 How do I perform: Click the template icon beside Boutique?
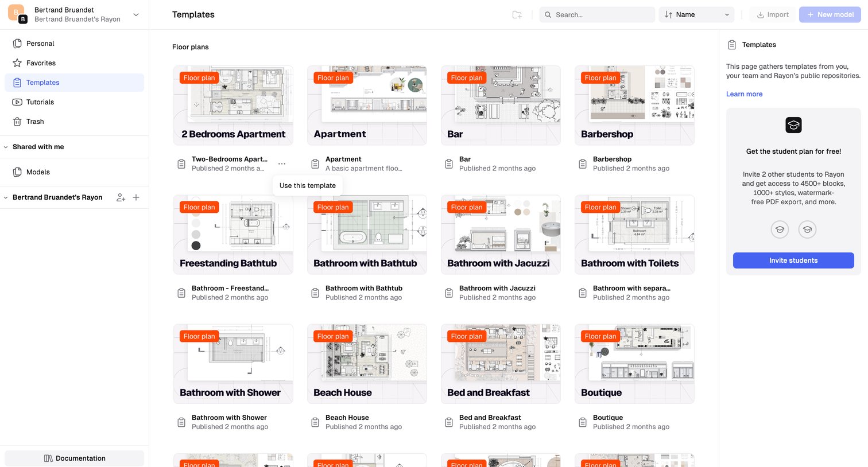point(583,422)
